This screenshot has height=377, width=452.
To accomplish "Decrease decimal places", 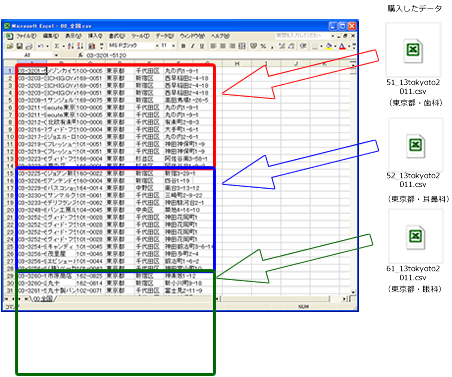I will (x=291, y=46).
